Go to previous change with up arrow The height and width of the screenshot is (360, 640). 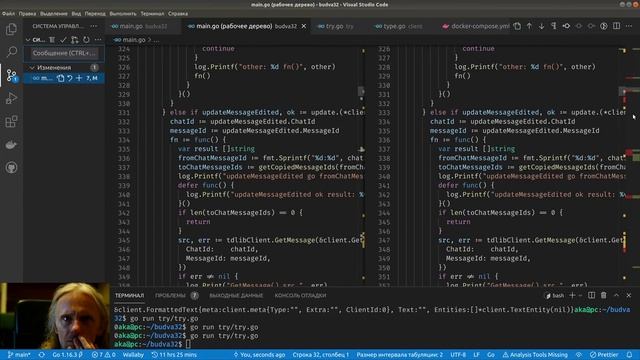click(529, 26)
